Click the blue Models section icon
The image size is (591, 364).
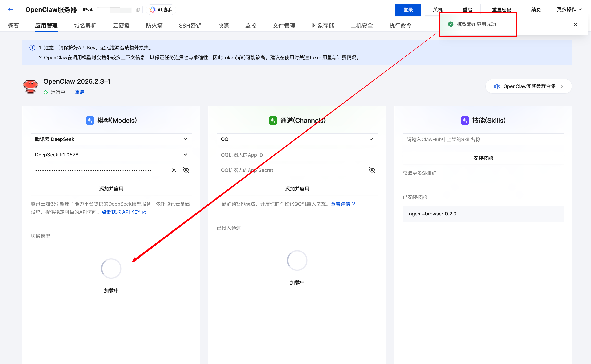90,120
